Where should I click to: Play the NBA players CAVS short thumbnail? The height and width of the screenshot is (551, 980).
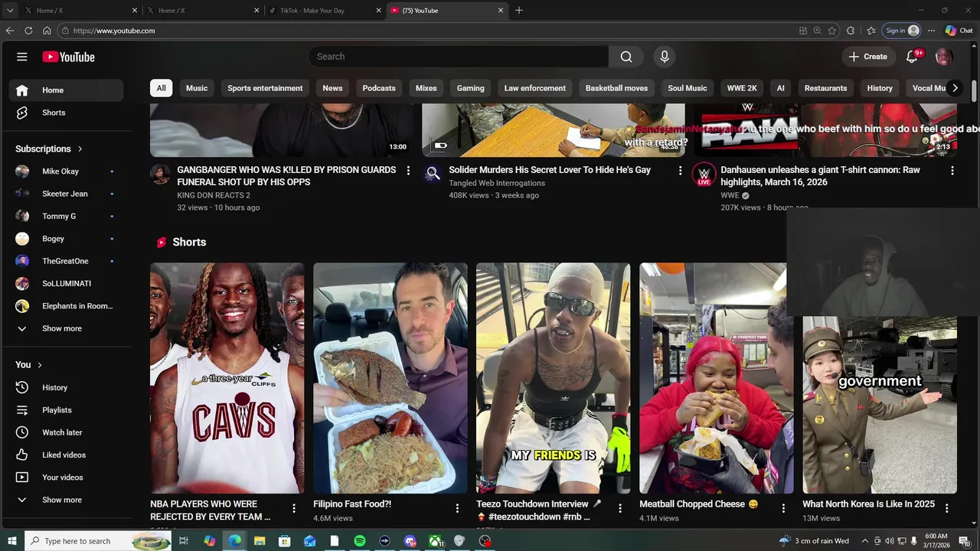227,379
